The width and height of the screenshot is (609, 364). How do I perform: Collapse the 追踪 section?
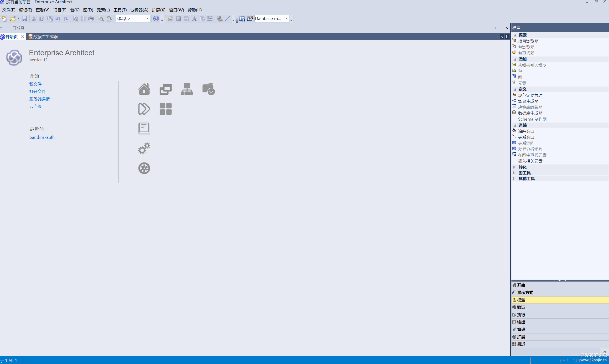[x=515, y=125]
